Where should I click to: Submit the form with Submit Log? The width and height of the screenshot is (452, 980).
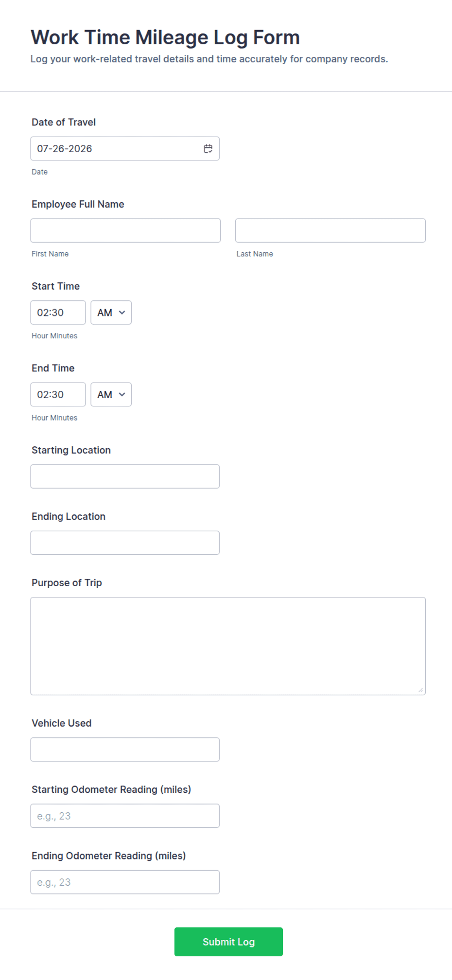point(228,942)
